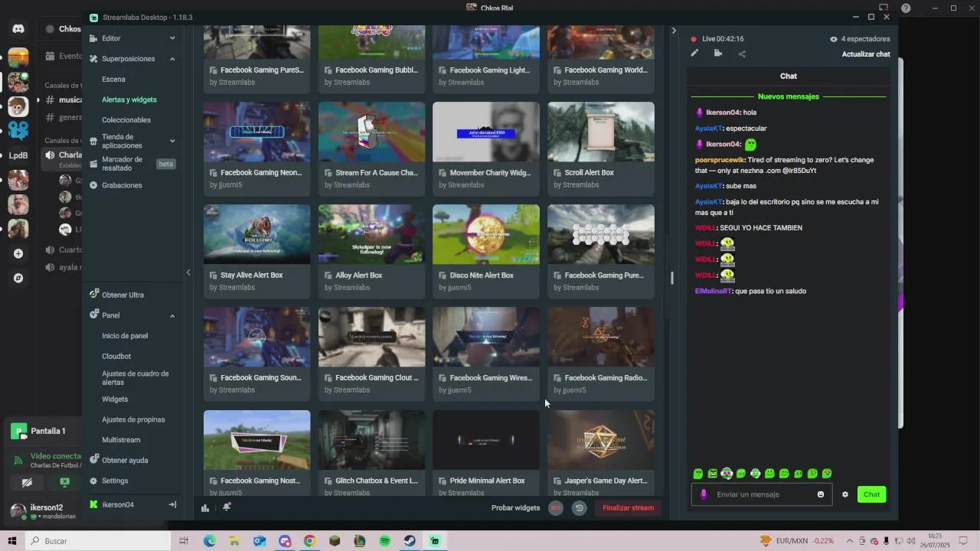Open the chat settings gear icon
The width and height of the screenshot is (980, 551).
pos(845,494)
